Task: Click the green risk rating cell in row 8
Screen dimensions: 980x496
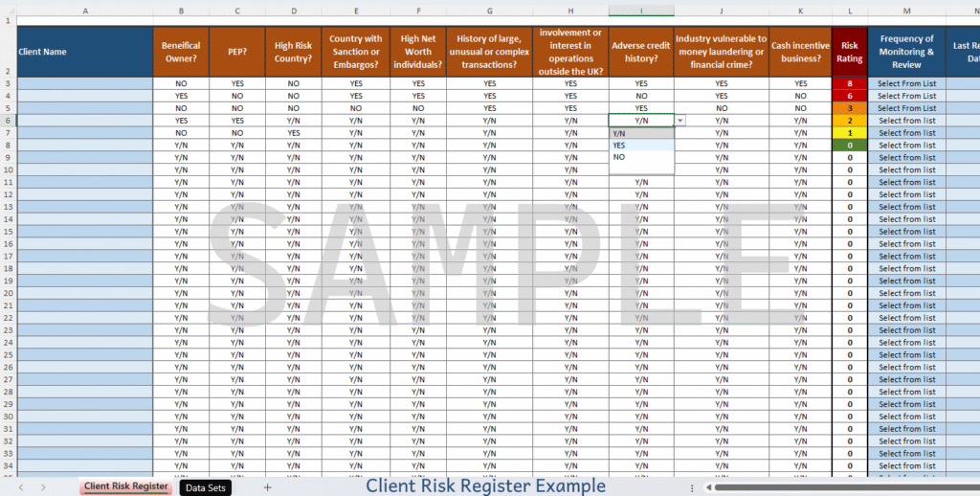Action: [849, 146]
